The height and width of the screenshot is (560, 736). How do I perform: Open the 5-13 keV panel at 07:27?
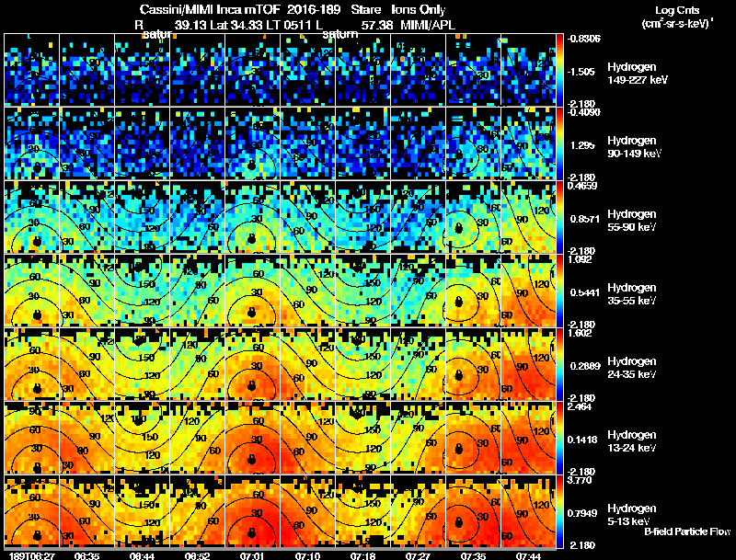tap(419, 511)
